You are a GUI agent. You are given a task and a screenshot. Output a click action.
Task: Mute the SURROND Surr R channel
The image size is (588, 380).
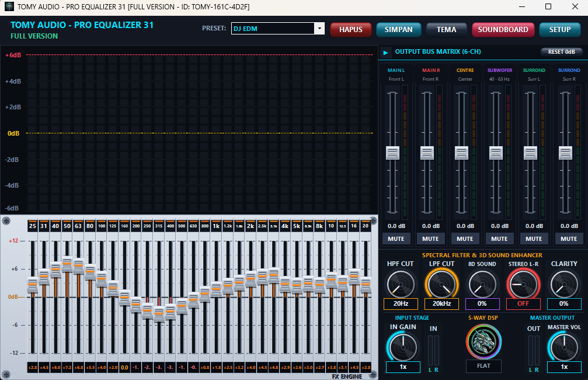pos(569,239)
